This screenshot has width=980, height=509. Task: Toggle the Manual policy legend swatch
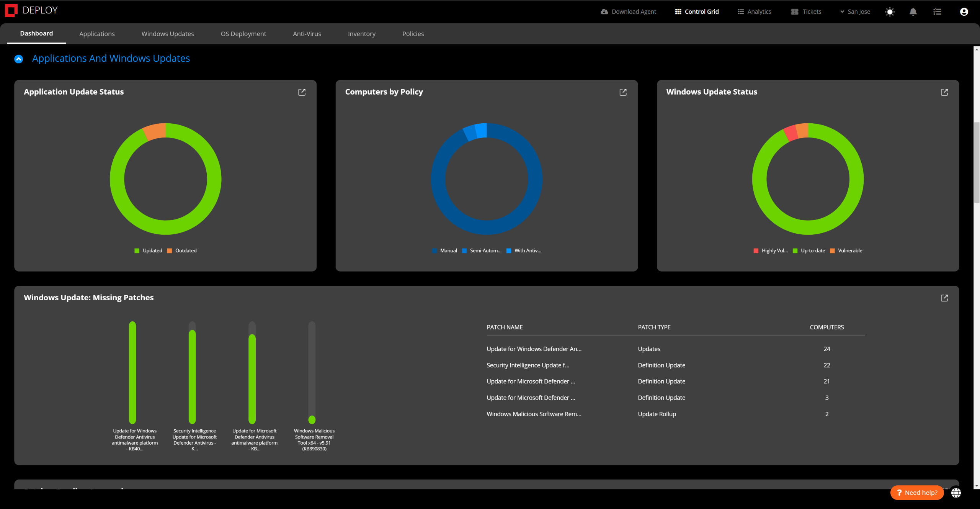pos(434,251)
